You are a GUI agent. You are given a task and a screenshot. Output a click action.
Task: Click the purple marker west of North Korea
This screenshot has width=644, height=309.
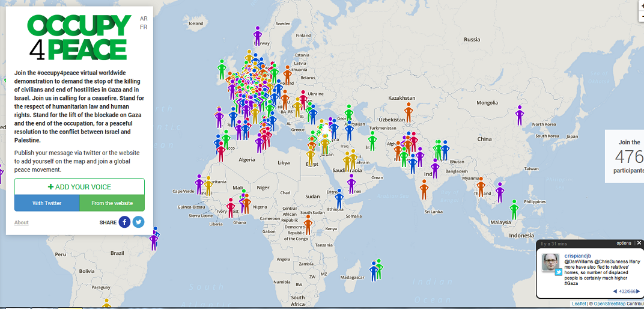(x=520, y=115)
